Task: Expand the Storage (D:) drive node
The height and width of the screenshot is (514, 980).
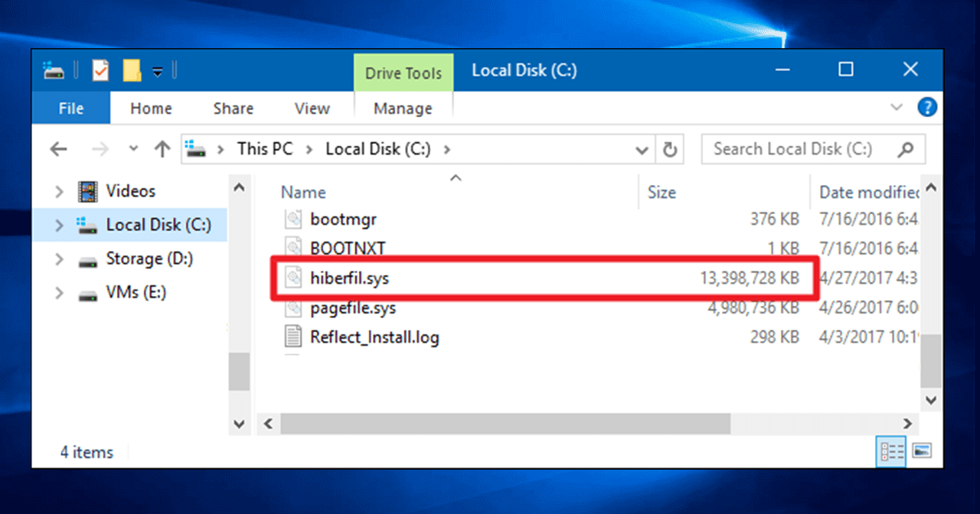Action: [x=59, y=260]
